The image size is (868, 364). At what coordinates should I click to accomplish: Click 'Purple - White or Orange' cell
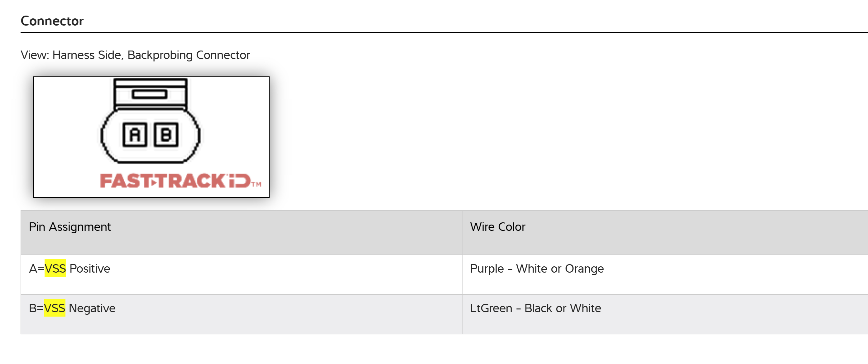pyautogui.click(x=536, y=269)
